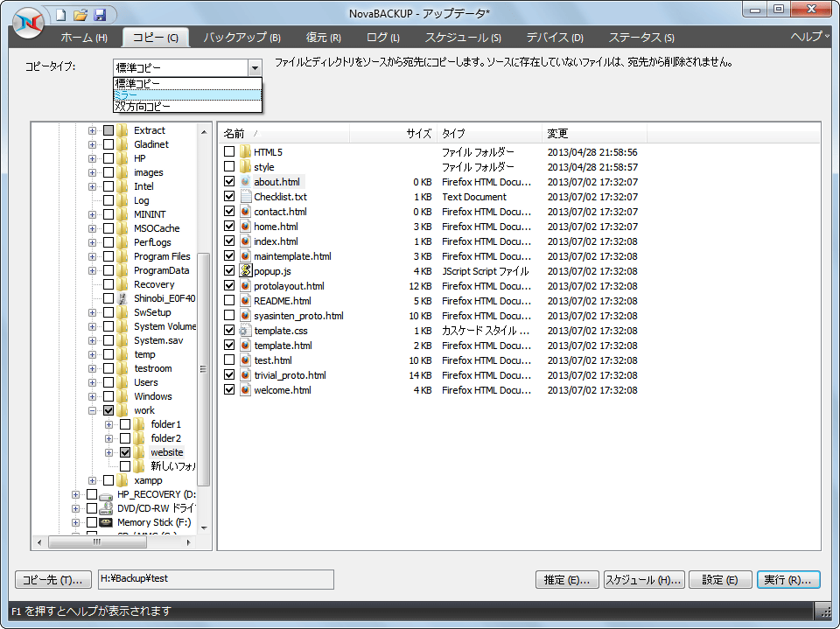Screen dimensions: 840x629
Task: Click the Firefox icon beside test.html
Action: coord(245,360)
